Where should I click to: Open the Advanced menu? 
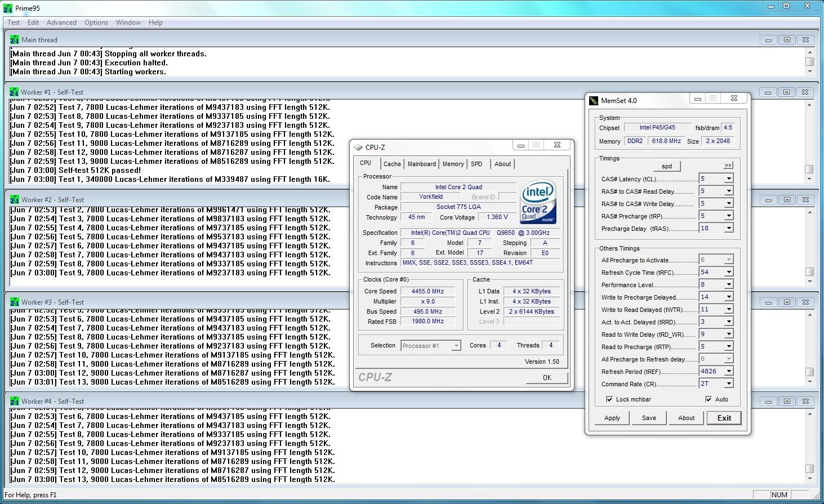[x=61, y=23]
